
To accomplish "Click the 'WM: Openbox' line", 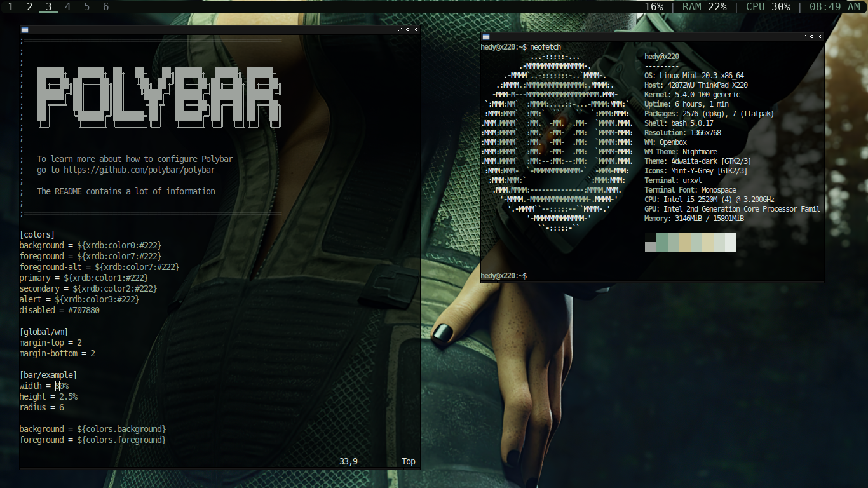I will 665,142.
